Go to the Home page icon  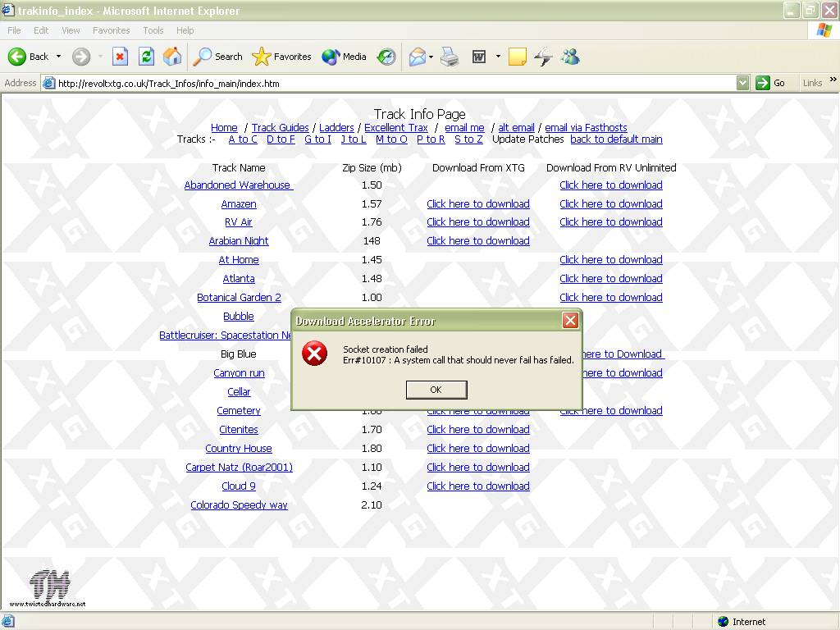pos(172,57)
